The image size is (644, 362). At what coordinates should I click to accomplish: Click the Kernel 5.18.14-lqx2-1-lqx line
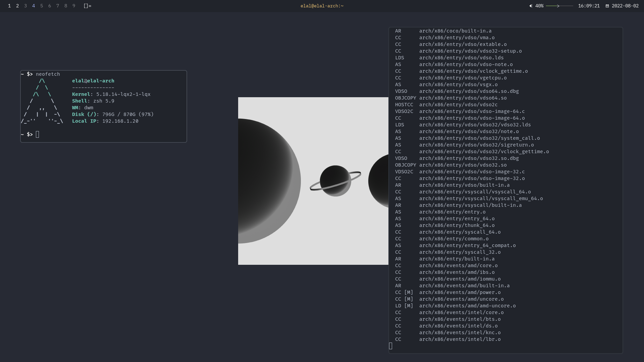(x=111, y=94)
